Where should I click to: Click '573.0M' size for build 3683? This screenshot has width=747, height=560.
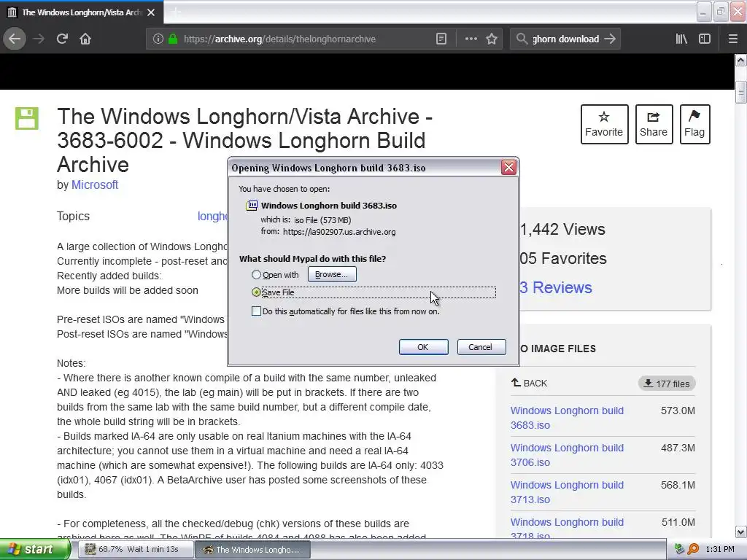(678, 411)
